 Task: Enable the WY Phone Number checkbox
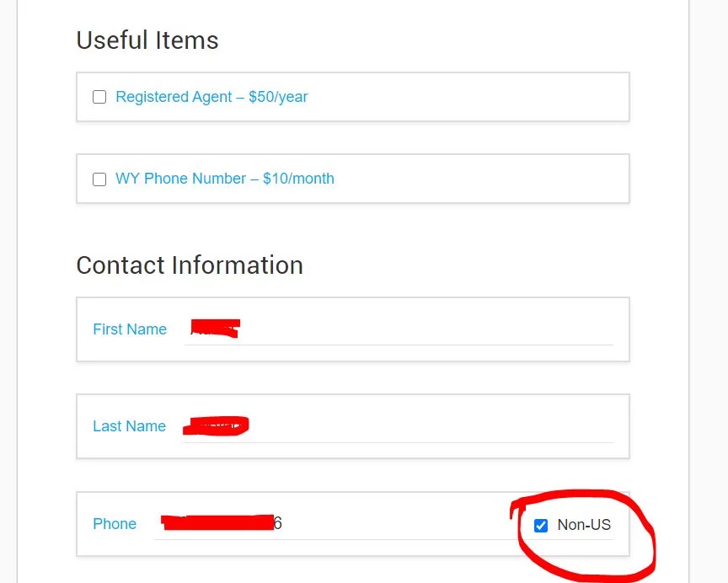(99, 179)
